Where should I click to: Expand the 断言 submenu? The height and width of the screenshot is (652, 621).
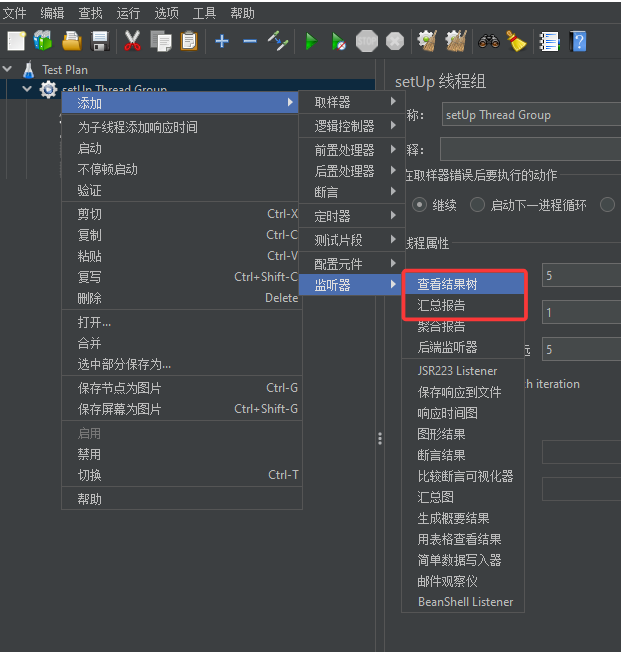(x=352, y=192)
